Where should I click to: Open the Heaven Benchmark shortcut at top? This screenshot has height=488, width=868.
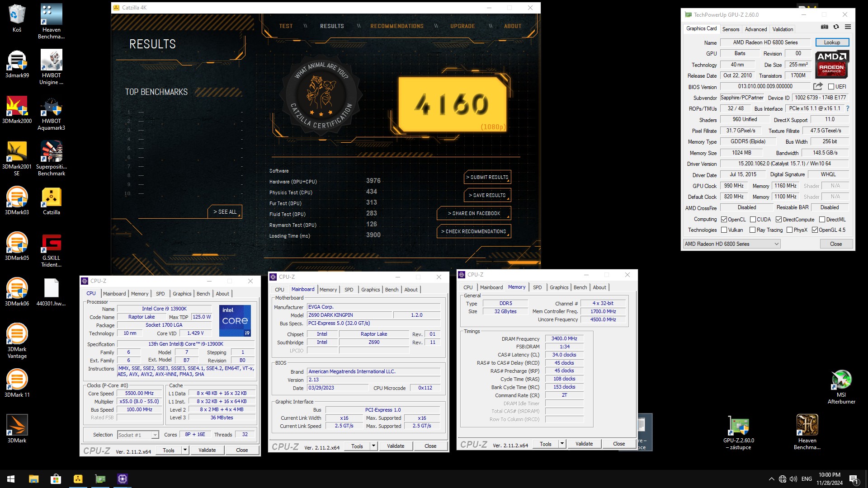click(51, 21)
